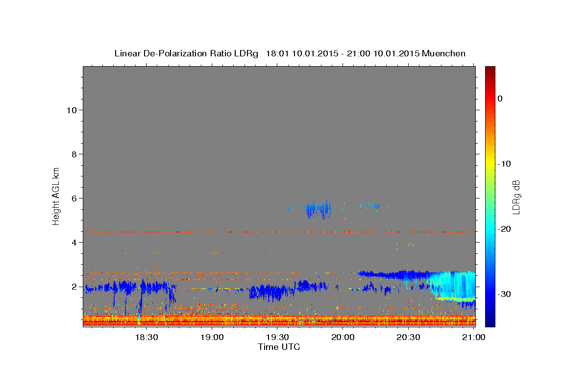Click the dark blue bottom of the colorbar
This screenshot has height=392, width=588.
490,321
